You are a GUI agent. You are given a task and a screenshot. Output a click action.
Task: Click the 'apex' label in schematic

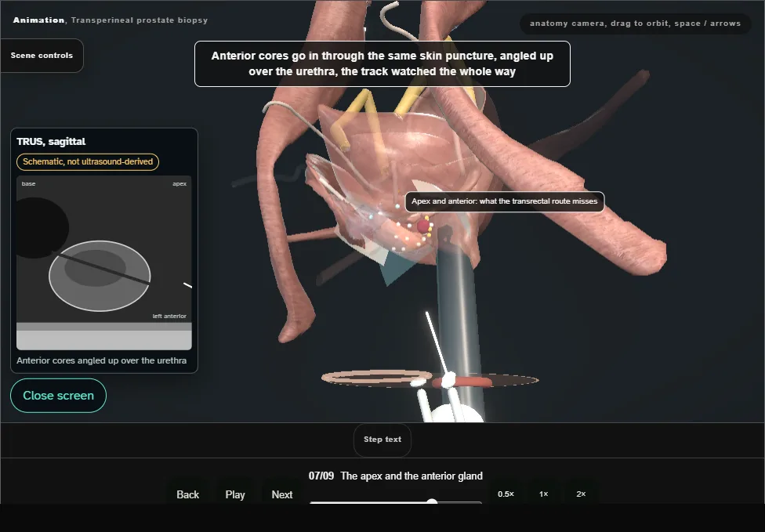[179, 184]
